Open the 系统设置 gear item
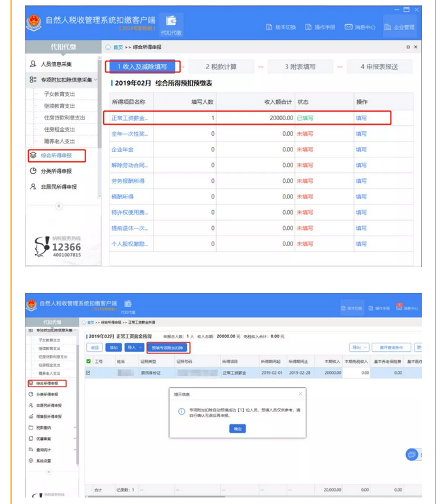Viewport: 446px width, 504px height. click(31, 460)
